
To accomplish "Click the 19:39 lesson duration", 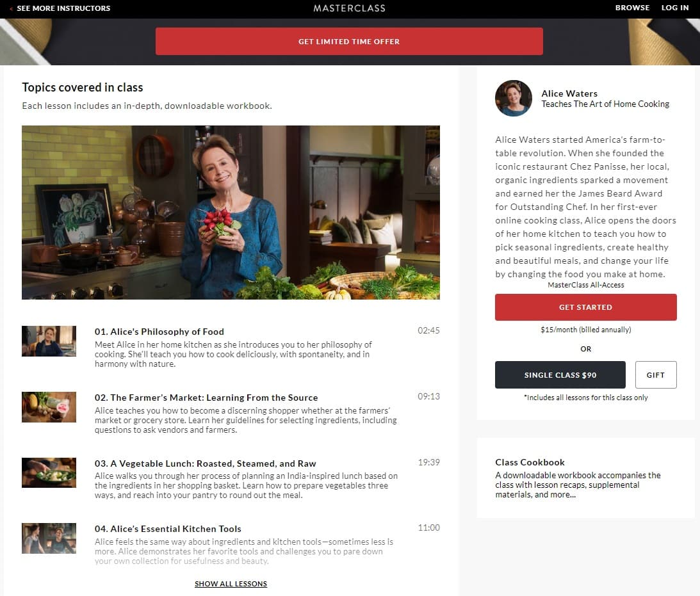I will (x=428, y=462).
